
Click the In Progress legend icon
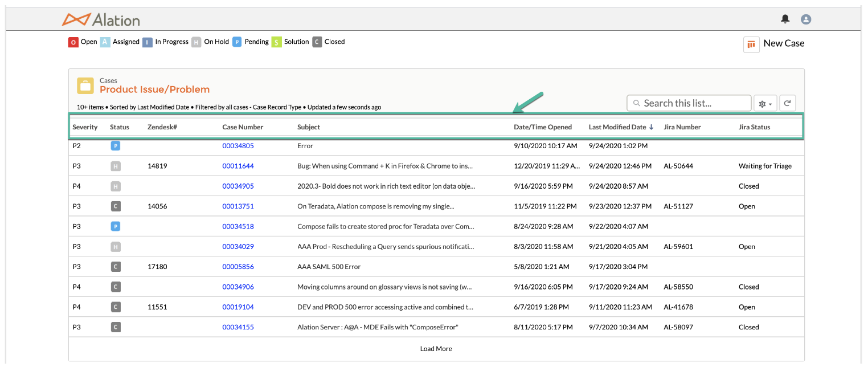(148, 42)
